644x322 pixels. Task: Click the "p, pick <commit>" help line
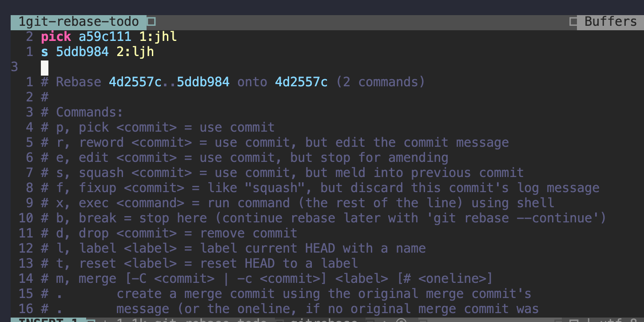point(158,128)
